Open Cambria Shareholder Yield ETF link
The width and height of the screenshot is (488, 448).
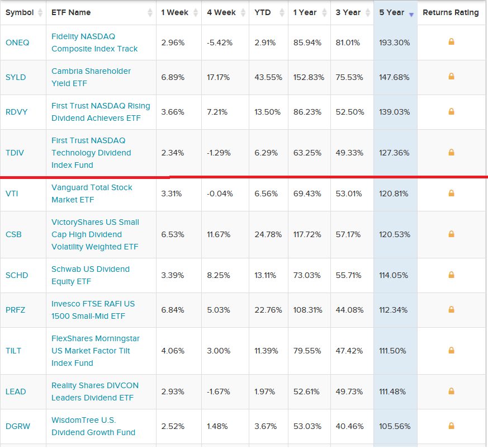[x=91, y=77]
